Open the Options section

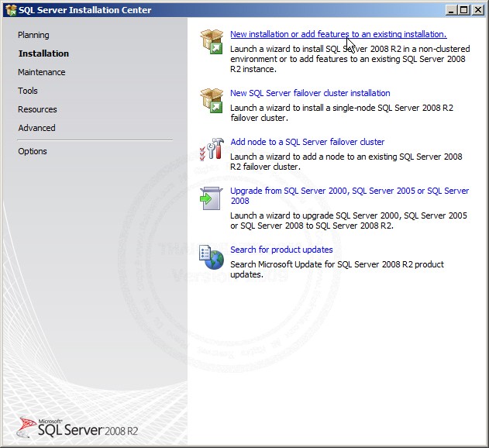coord(33,151)
